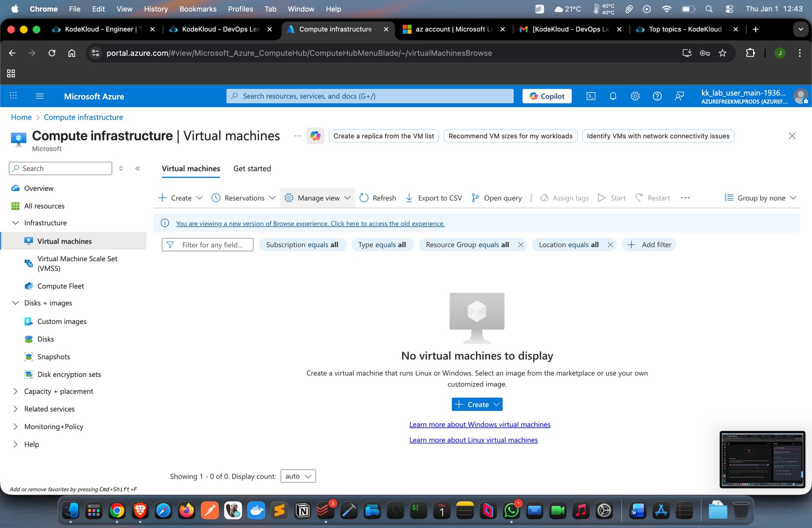The image size is (812, 528).
Task: Collapse the sidebar with the double-chevron icon
Action: [x=137, y=168]
